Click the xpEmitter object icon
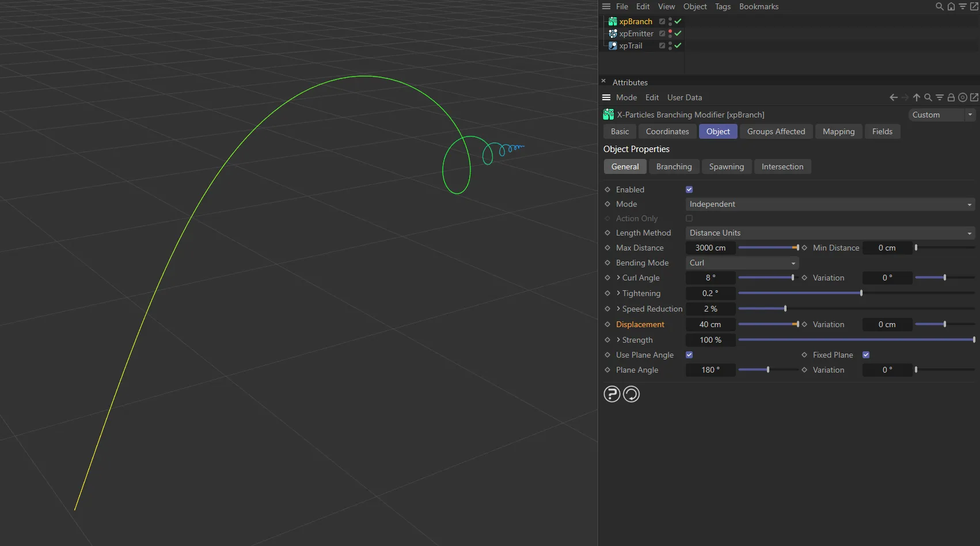 pyautogui.click(x=613, y=33)
